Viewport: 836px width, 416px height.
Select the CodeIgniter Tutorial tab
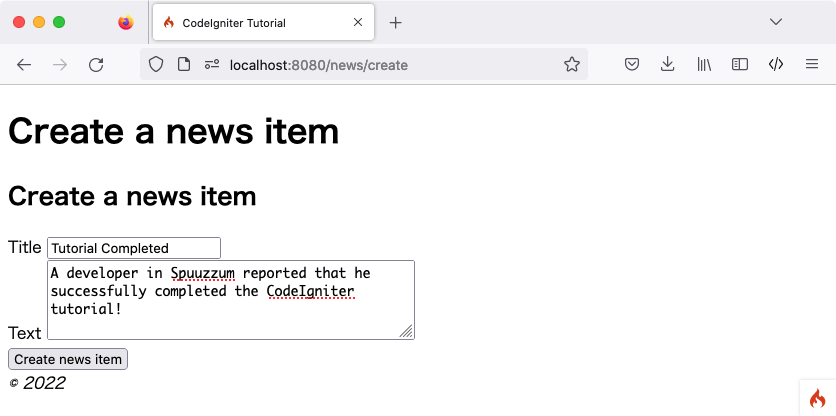[x=250, y=23]
